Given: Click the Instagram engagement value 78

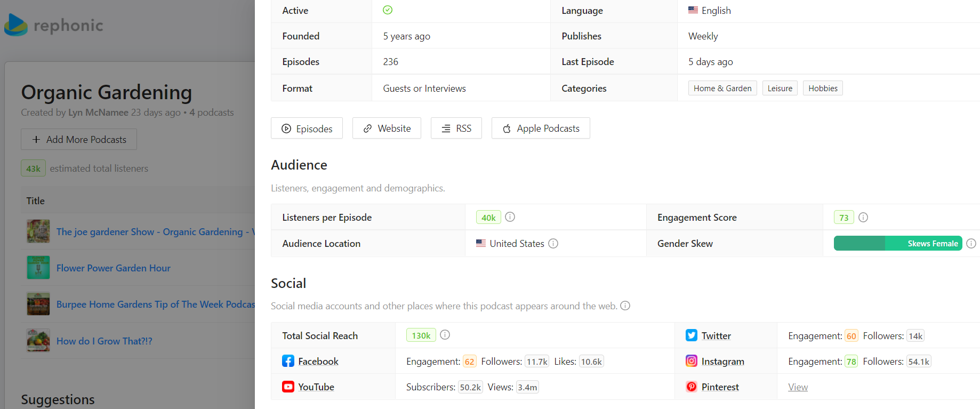Looking at the screenshot, I should point(851,362).
